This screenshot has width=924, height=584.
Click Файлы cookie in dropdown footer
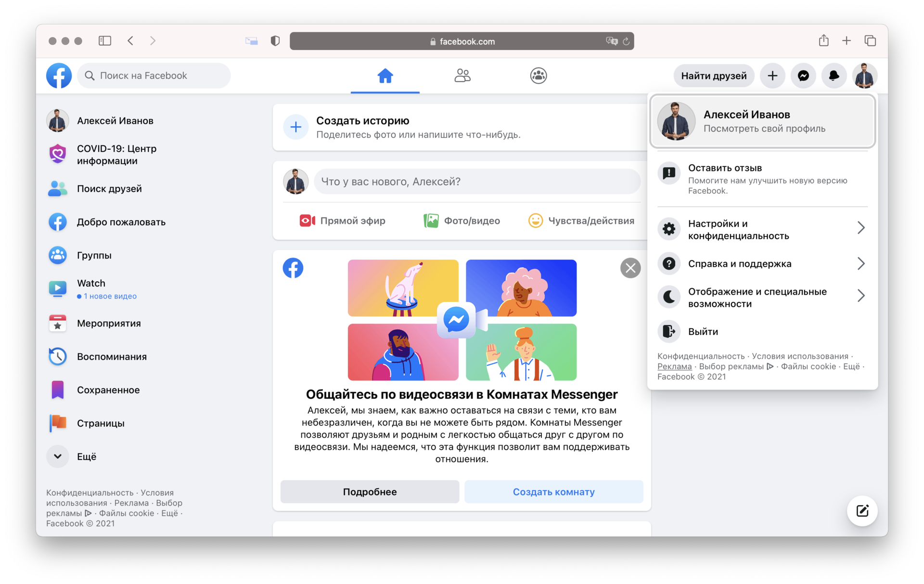808,366
